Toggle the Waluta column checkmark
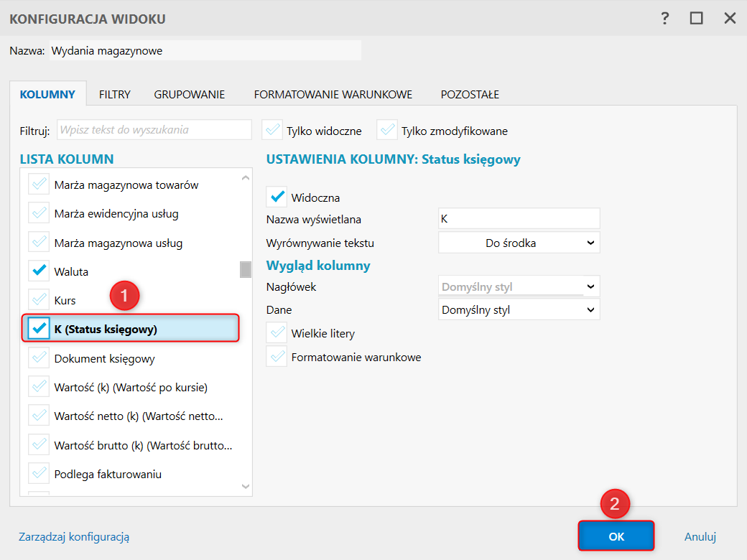The height and width of the screenshot is (560, 747). click(39, 271)
